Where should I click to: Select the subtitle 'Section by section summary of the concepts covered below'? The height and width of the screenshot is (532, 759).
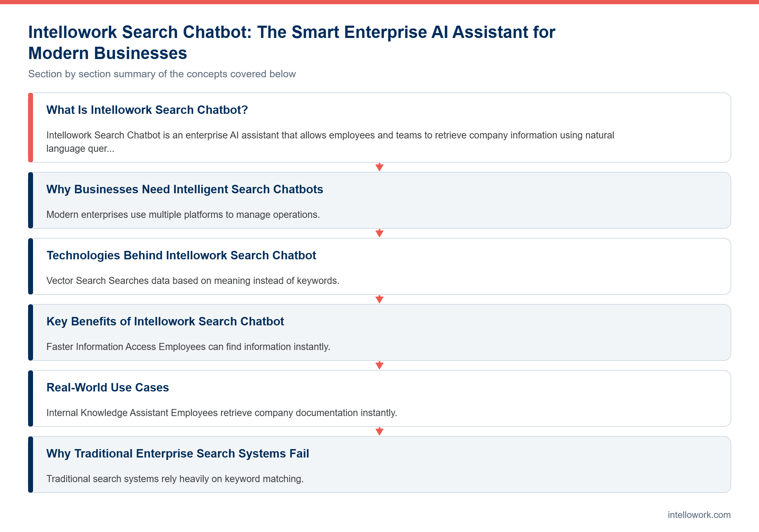(x=162, y=74)
